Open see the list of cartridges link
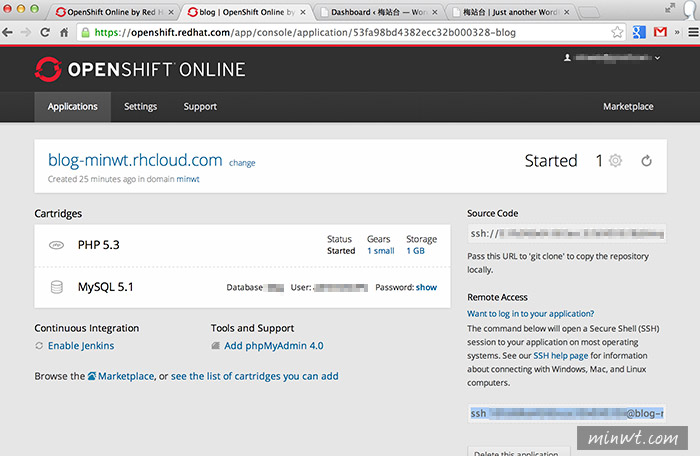This screenshot has height=456, width=700. 254,376
